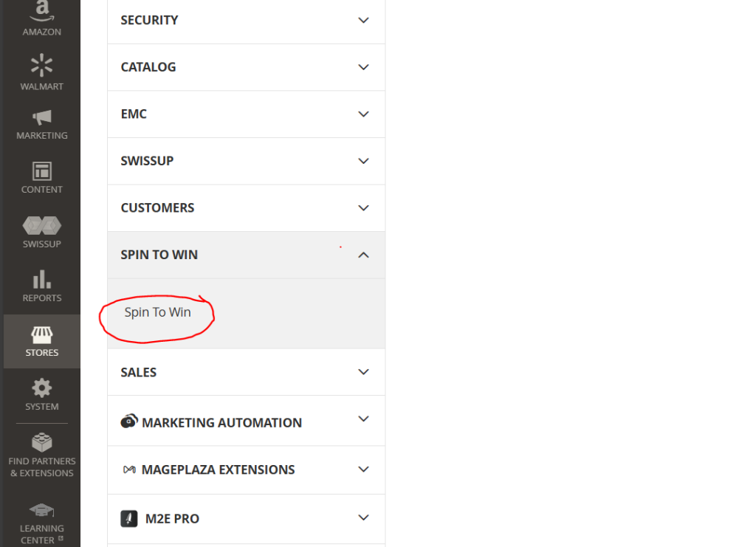Expand the Security section chevron
The height and width of the screenshot is (547, 756).
363,21
